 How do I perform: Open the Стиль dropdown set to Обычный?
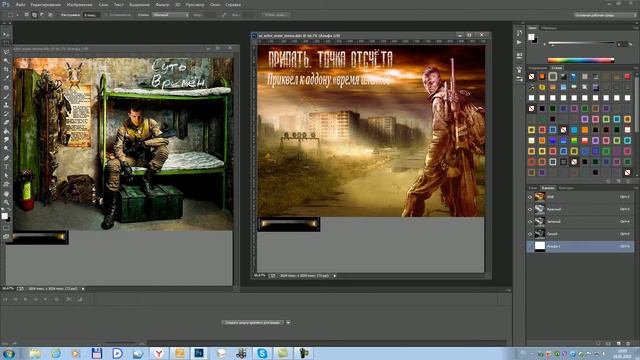tap(171, 15)
